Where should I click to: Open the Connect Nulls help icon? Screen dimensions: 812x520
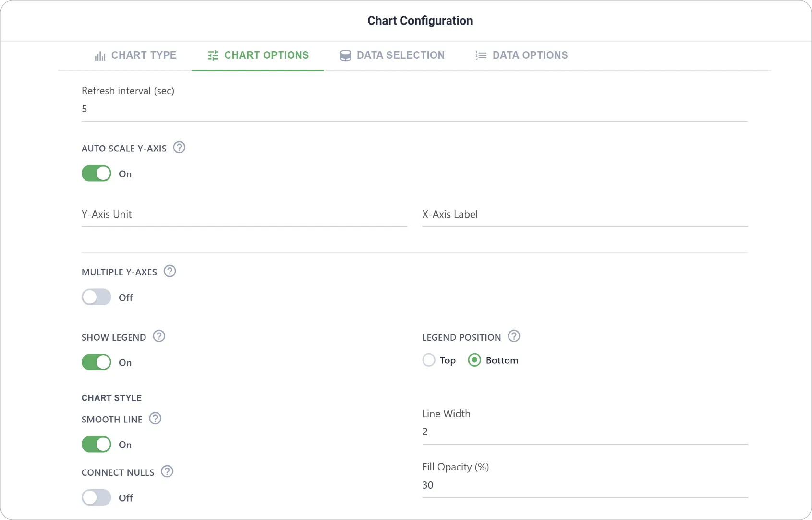point(167,471)
